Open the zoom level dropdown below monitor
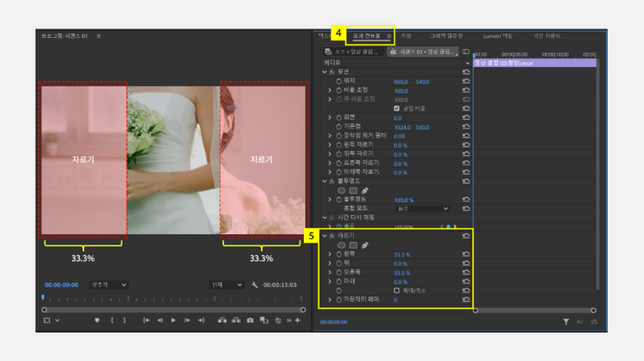 [108, 285]
